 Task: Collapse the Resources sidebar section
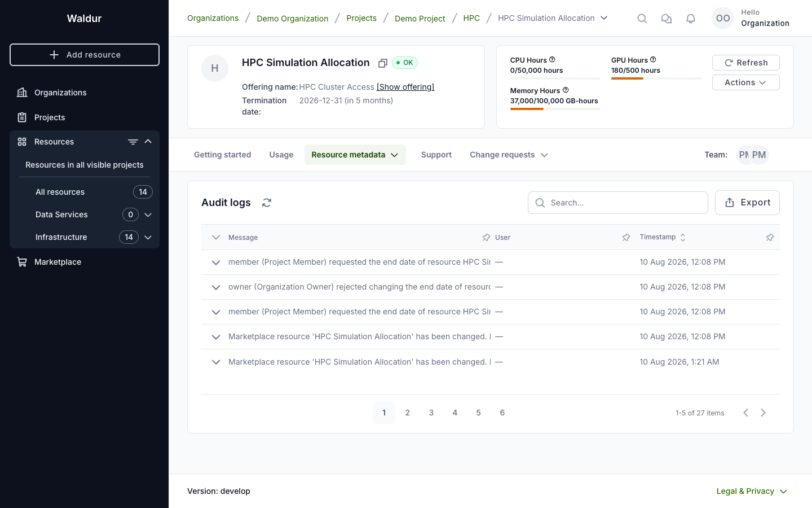[148, 142]
